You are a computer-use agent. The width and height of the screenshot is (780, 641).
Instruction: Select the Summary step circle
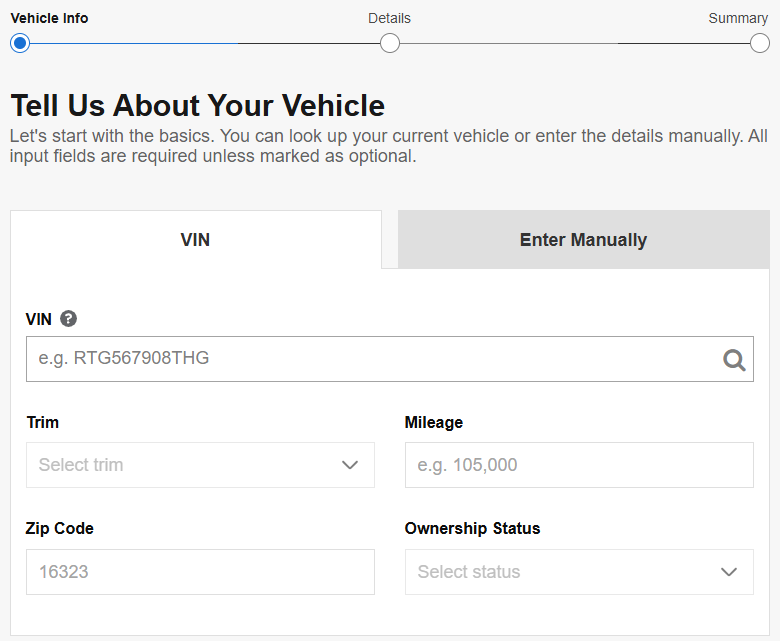click(760, 43)
